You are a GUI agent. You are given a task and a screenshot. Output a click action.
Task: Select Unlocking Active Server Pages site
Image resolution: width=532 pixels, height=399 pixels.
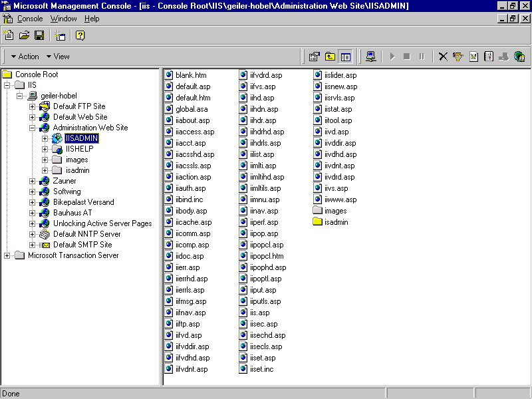point(102,223)
